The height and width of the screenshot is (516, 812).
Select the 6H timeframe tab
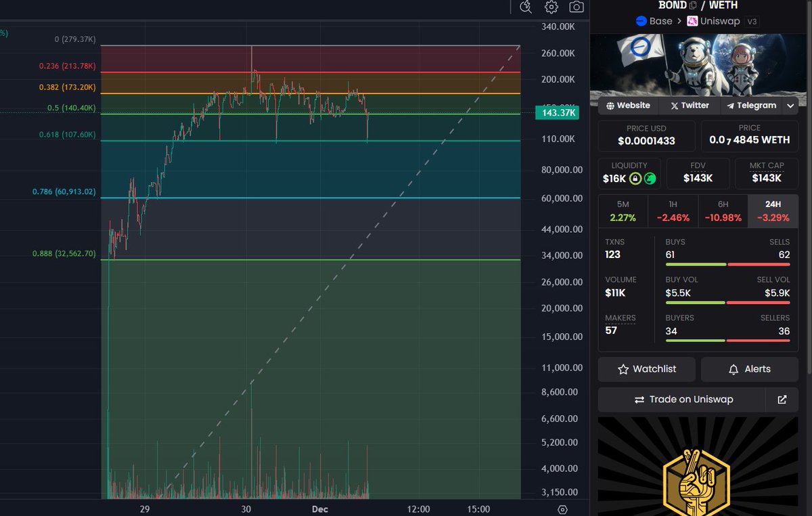[x=723, y=211]
